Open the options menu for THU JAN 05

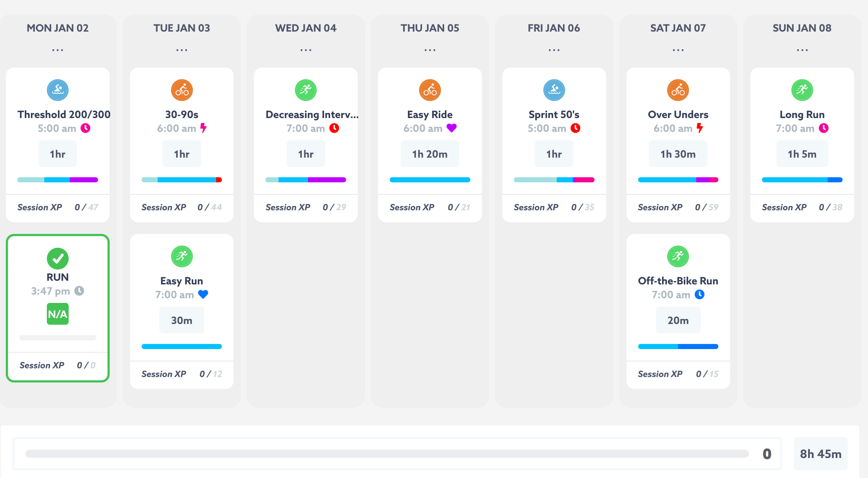point(430,50)
